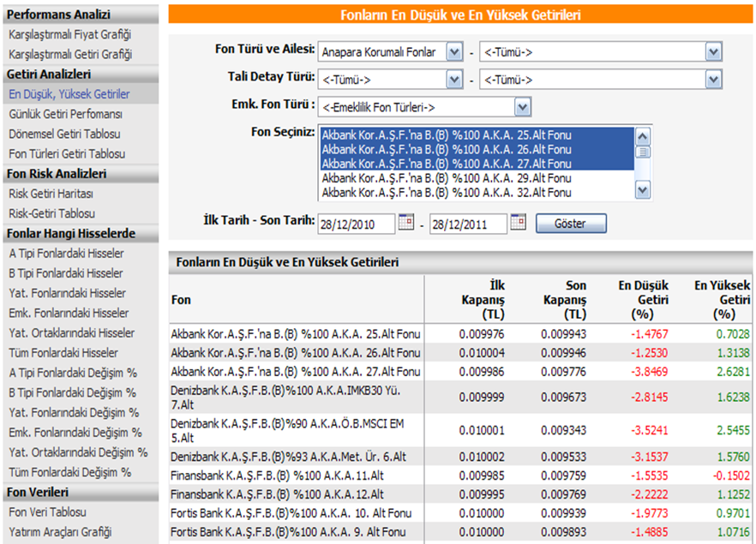Open Karşılaştırmalı Fiyat Grafiği link
The height and width of the screenshot is (544, 756).
pyautogui.click(x=70, y=34)
